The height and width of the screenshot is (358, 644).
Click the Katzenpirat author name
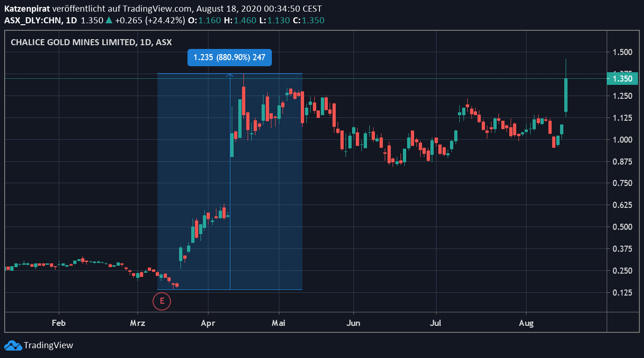click(x=27, y=9)
